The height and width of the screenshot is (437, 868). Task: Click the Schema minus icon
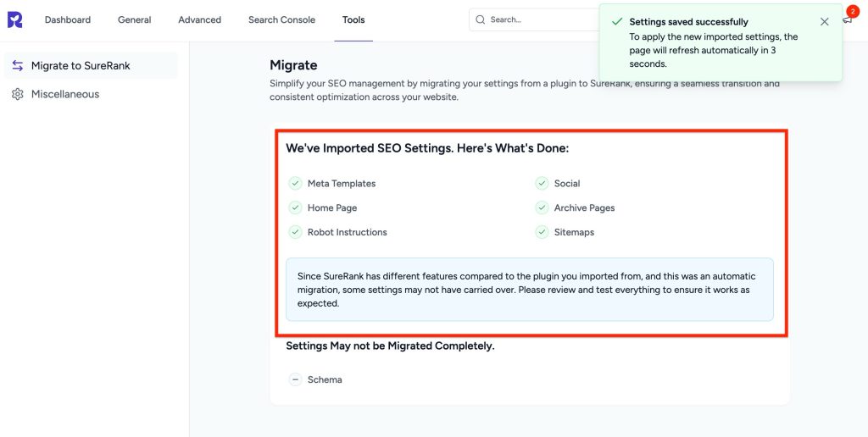click(x=295, y=379)
